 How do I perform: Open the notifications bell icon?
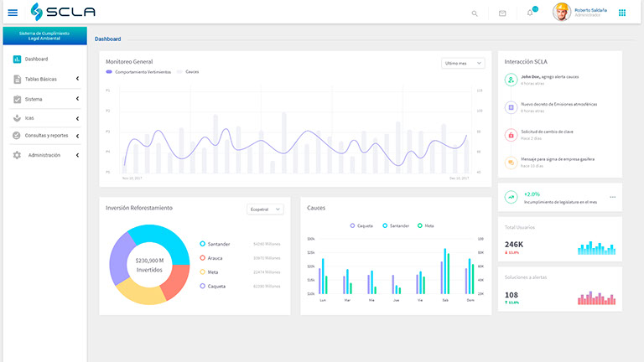[530, 13]
